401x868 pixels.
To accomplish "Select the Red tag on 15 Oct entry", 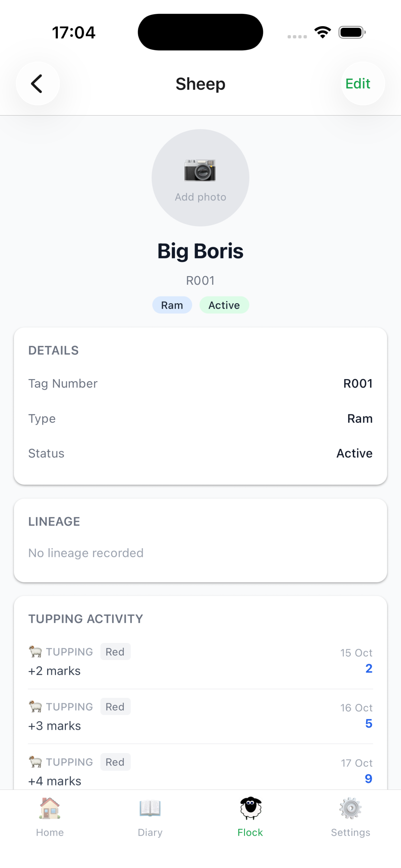I will [x=115, y=652].
